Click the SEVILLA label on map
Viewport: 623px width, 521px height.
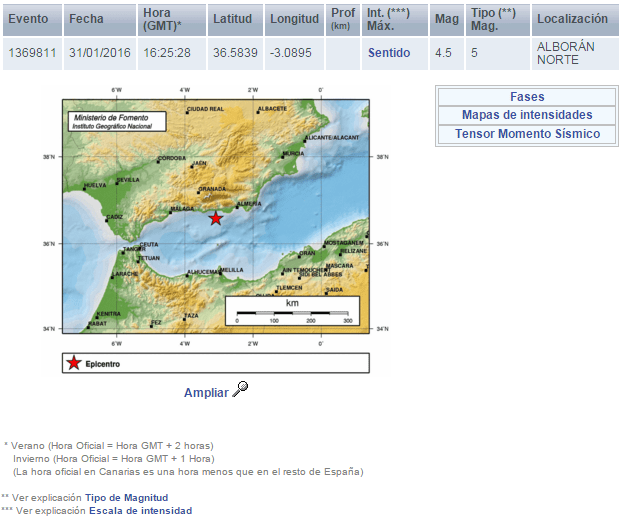click(x=128, y=180)
